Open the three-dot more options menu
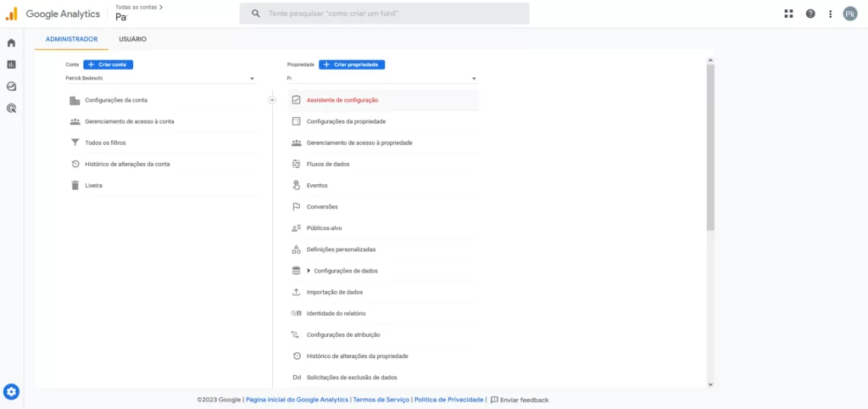This screenshot has width=868, height=409. pos(831,14)
